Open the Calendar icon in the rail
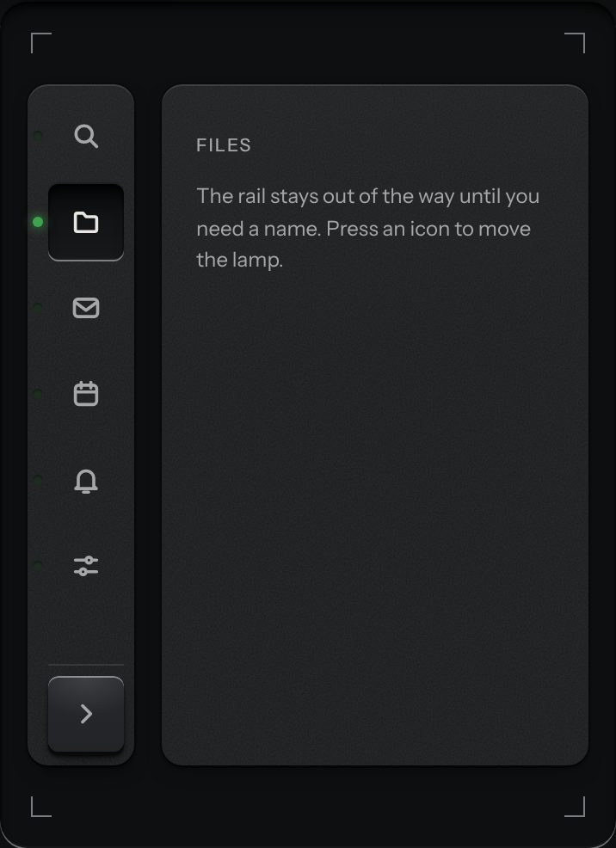The width and height of the screenshot is (616, 848). pos(86,394)
